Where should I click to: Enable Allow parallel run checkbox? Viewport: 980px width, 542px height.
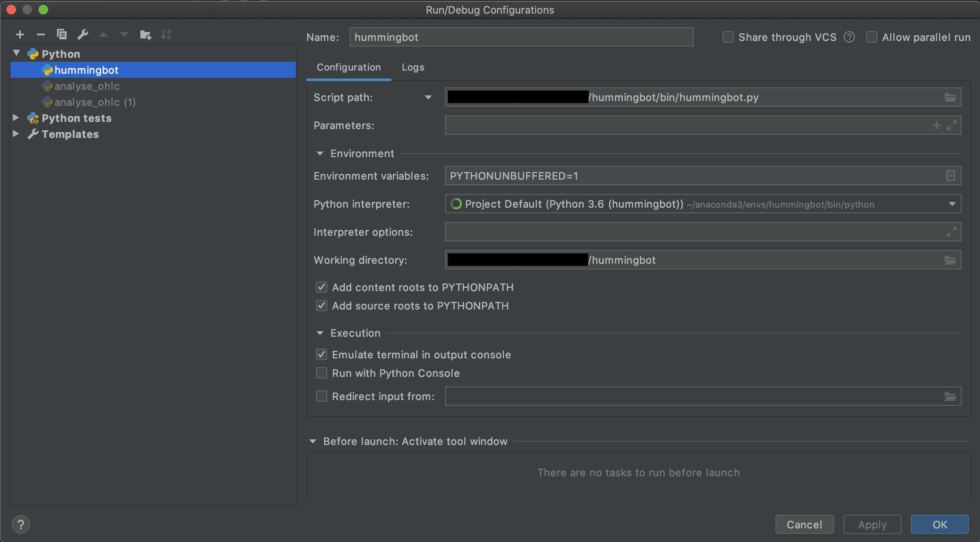coord(871,37)
